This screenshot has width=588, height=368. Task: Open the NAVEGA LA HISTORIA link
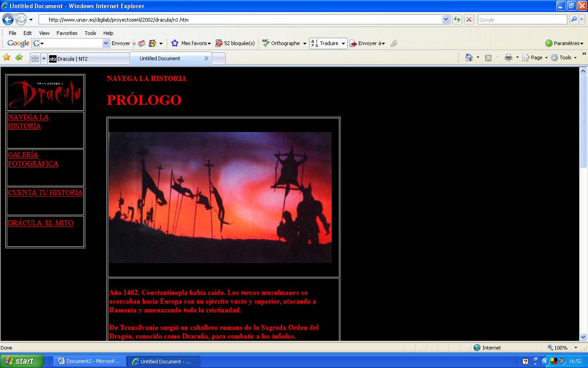click(x=28, y=121)
